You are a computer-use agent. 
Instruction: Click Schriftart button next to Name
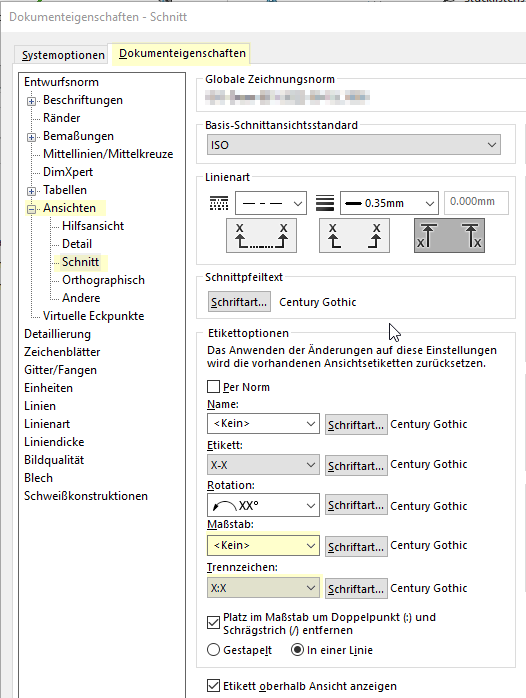(356, 425)
